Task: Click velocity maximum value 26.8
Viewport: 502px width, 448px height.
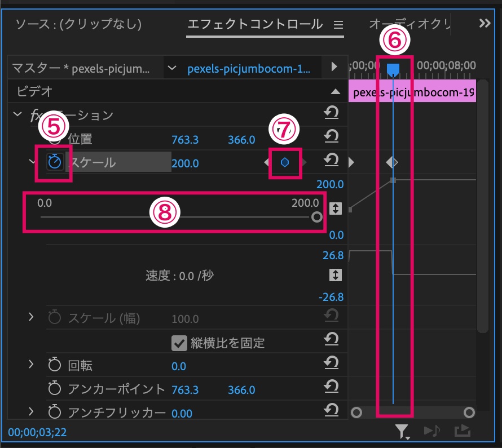Action: tap(333, 255)
